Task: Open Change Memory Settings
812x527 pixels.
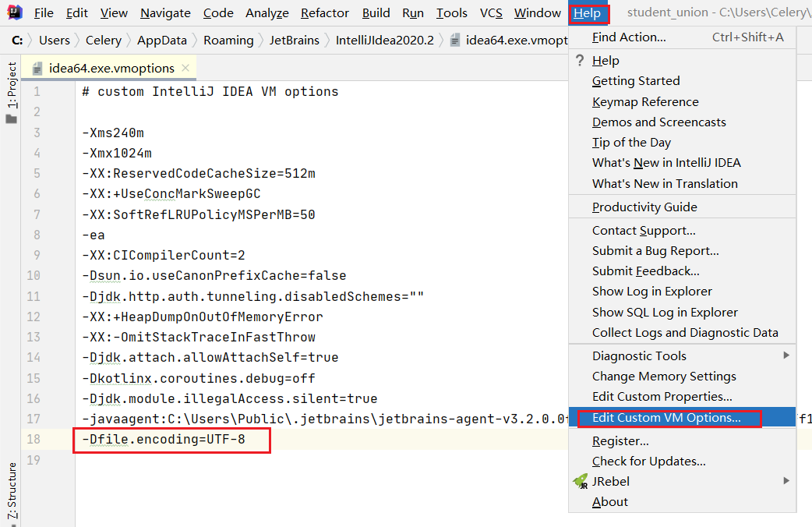Action: (682, 377)
